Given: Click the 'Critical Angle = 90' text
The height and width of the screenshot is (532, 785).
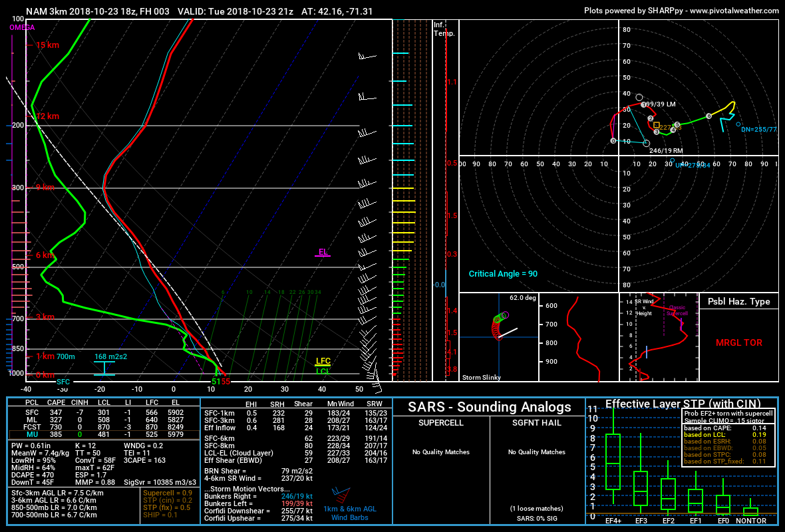Looking at the screenshot, I should (503, 274).
